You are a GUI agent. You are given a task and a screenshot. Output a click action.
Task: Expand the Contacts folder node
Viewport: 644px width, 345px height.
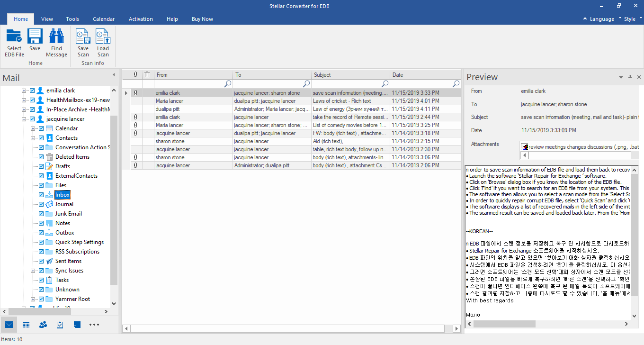[33, 138]
